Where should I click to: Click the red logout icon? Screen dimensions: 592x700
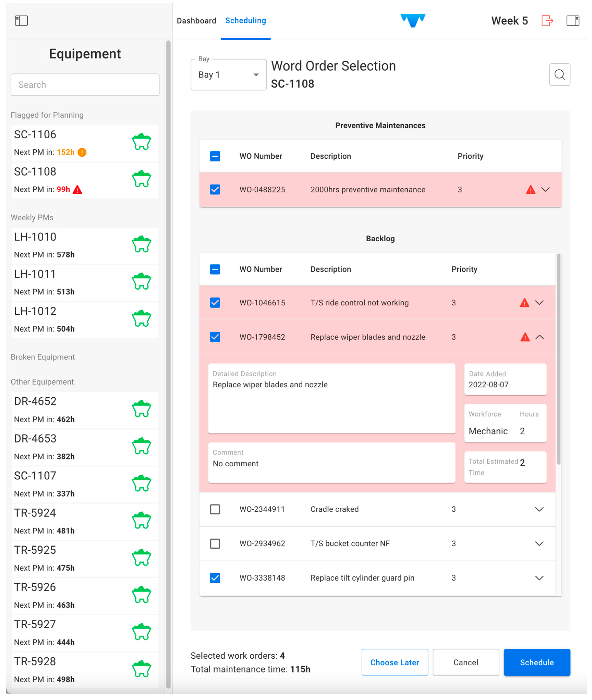pyautogui.click(x=547, y=21)
